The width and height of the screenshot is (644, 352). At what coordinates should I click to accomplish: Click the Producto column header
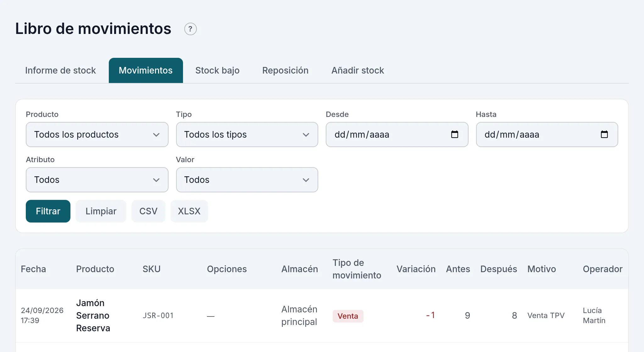[x=95, y=269]
